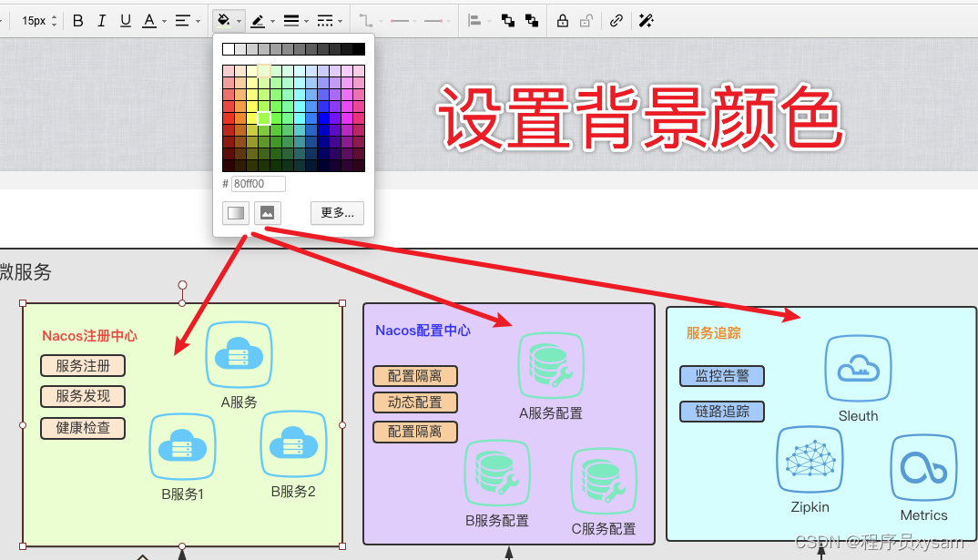Open the font color dropdown arrow
The width and height of the screenshot is (978, 560).
pyautogui.click(x=164, y=21)
